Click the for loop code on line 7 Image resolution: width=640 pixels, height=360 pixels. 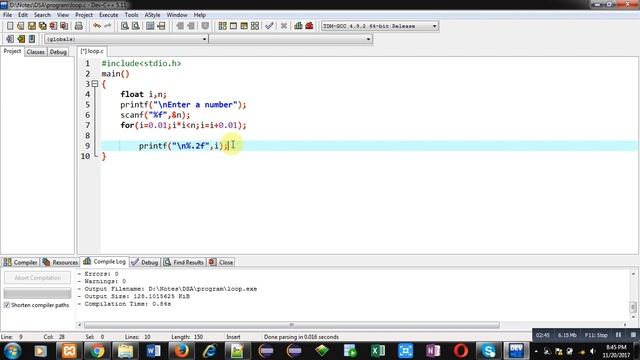[183, 125]
